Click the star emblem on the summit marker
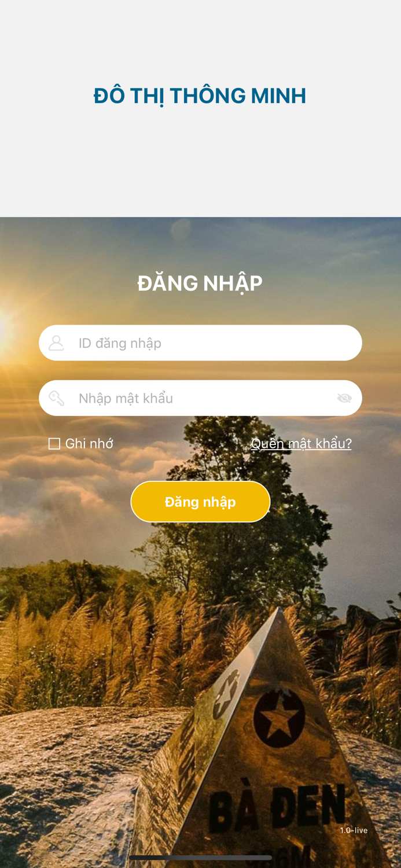Image resolution: width=401 pixels, height=868 pixels. (279, 718)
